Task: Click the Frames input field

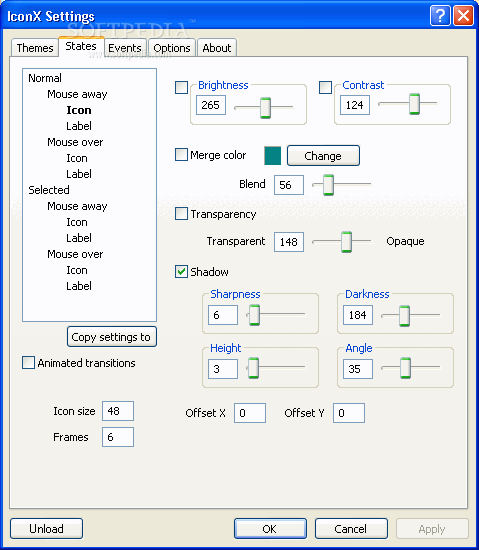Action: click(118, 437)
